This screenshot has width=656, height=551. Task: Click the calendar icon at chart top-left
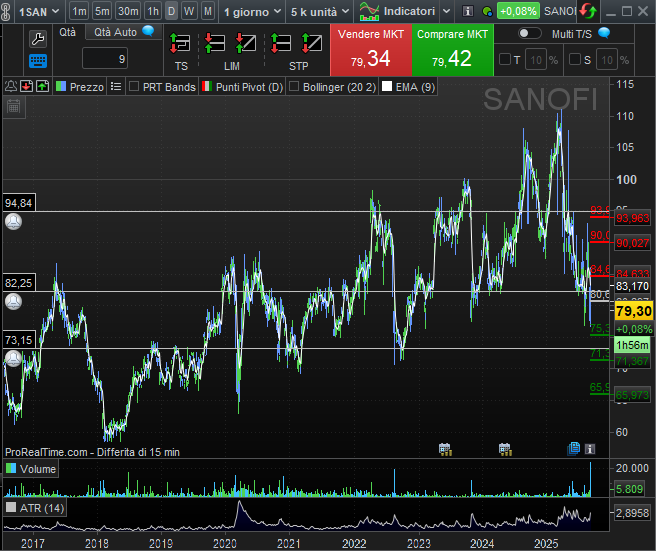point(14,105)
